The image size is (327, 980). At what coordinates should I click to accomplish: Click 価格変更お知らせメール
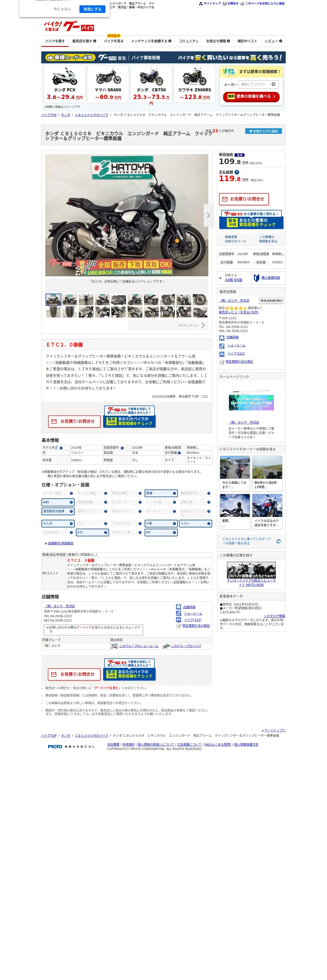tap(235, 239)
